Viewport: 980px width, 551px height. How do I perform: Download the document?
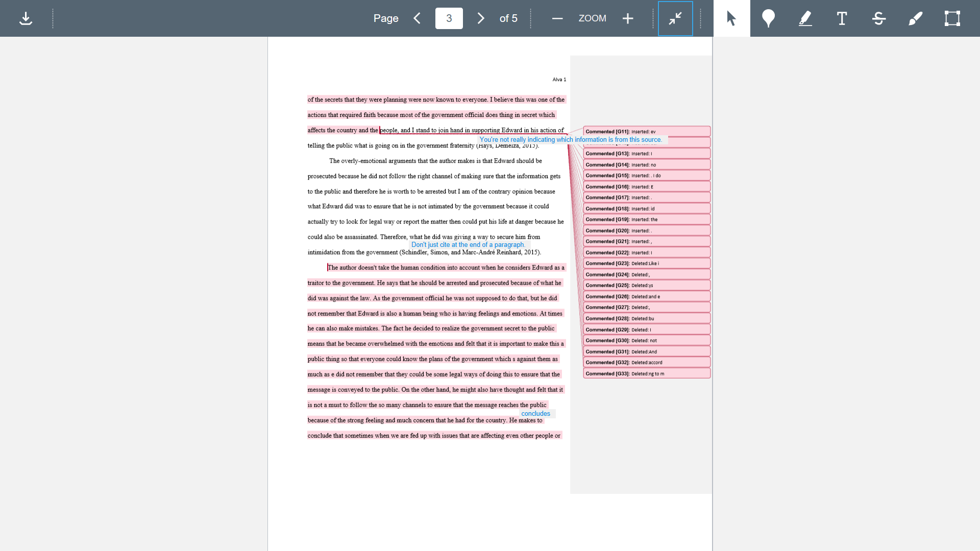[26, 18]
